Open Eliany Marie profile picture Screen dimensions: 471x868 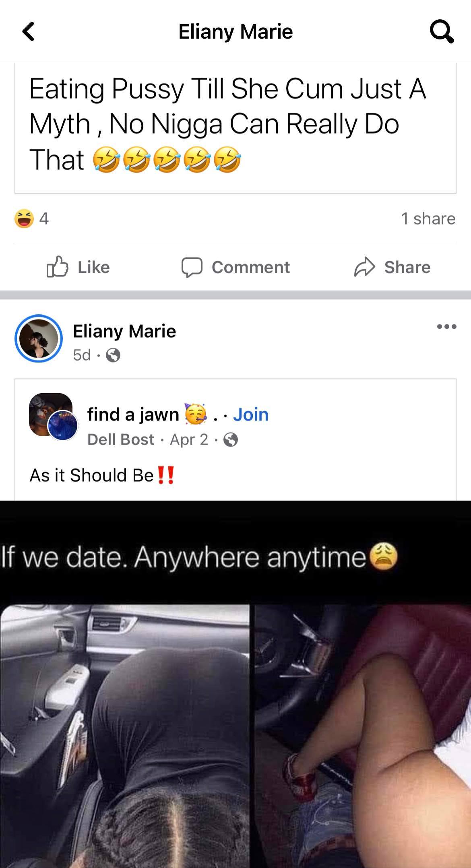point(39,338)
